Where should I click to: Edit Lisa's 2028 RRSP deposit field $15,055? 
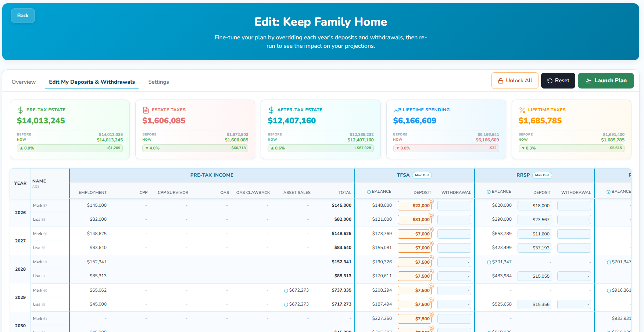coord(534,276)
